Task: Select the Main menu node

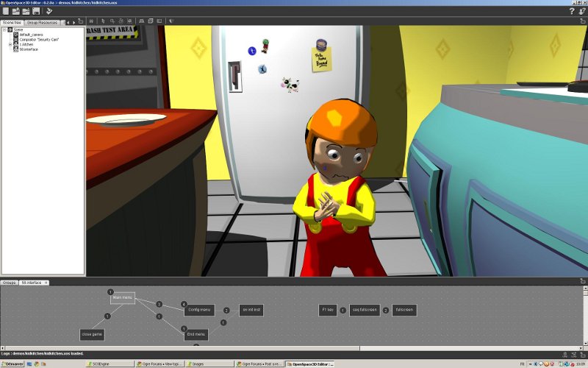Action: click(122, 298)
